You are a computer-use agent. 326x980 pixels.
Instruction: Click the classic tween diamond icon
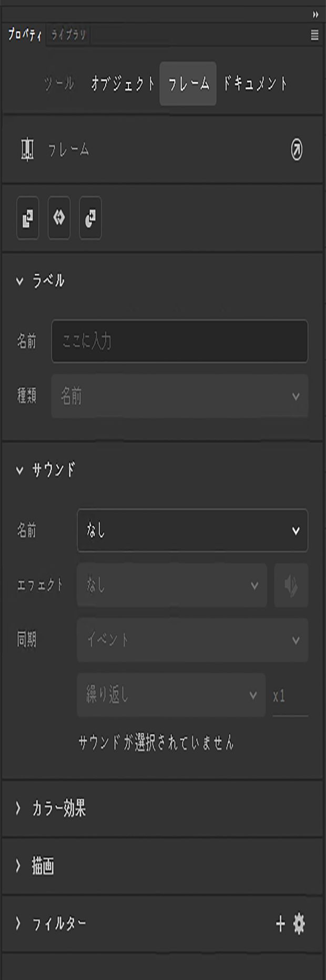pos(59,218)
